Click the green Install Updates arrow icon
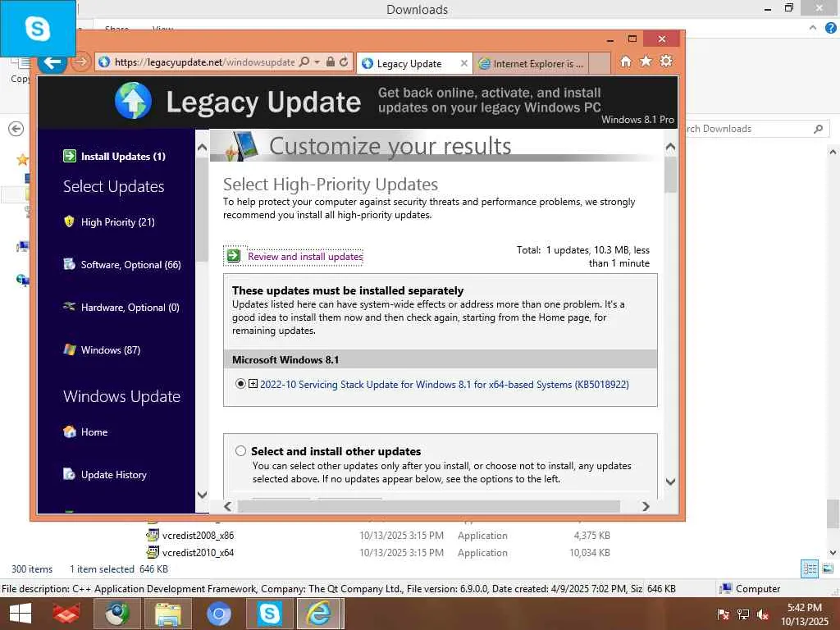The height and width of the screenshot is (630, 840). coord(70,156)
